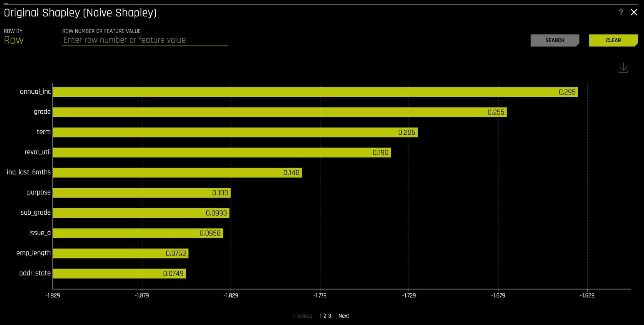The height and width of the screenshot is (325, 644).
Task: Click the Previous page link
Action: [x=302, y=316]
